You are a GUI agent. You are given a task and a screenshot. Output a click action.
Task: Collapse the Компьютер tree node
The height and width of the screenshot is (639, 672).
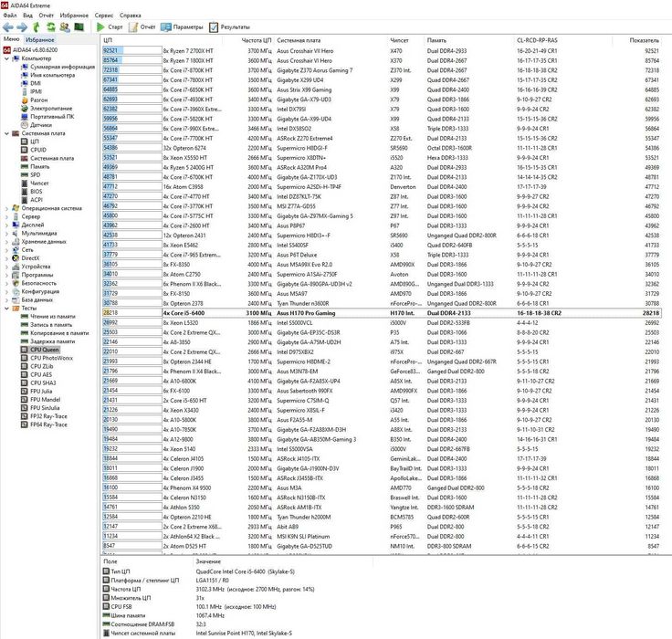tap(6, 58)
